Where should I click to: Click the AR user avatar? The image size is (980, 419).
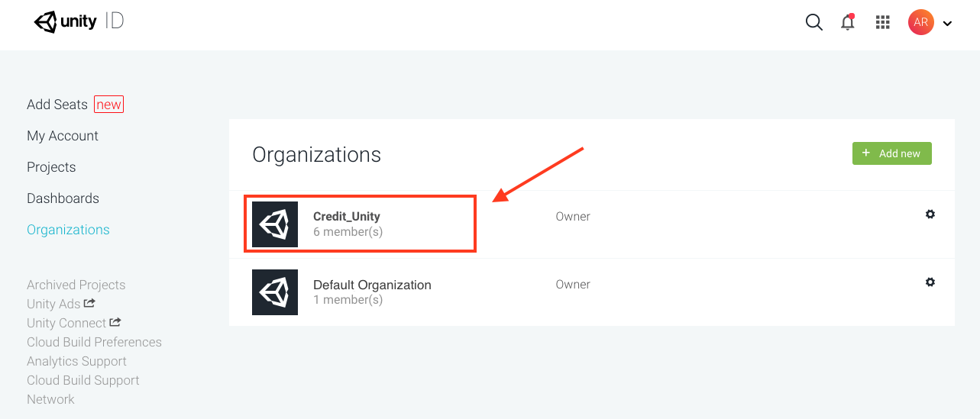pos(921,22)
